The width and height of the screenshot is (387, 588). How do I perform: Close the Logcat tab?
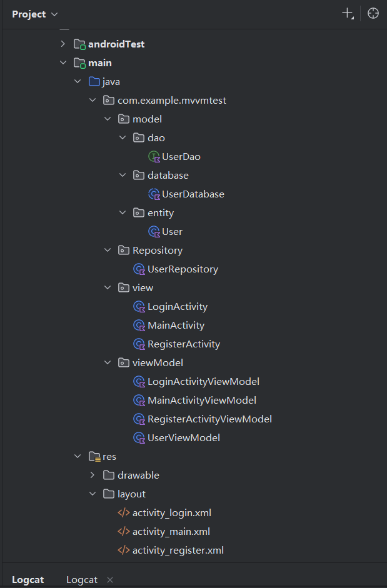[x=110, y=579]
